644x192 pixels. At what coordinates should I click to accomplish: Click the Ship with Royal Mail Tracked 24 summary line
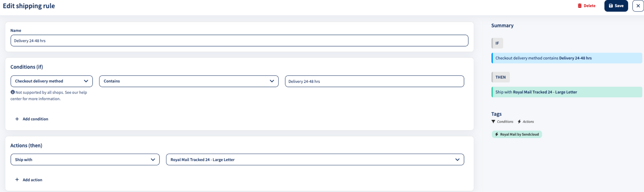566,92
